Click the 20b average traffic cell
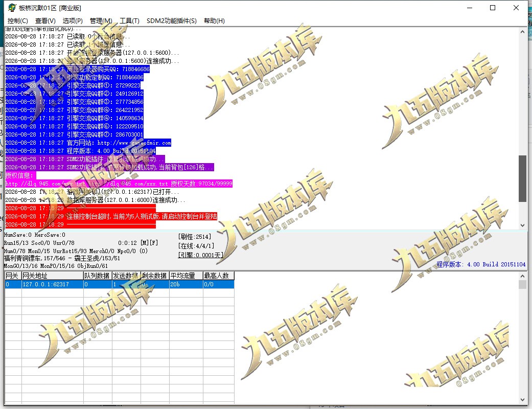The image size is (532, 409). (x=186, y=284)
